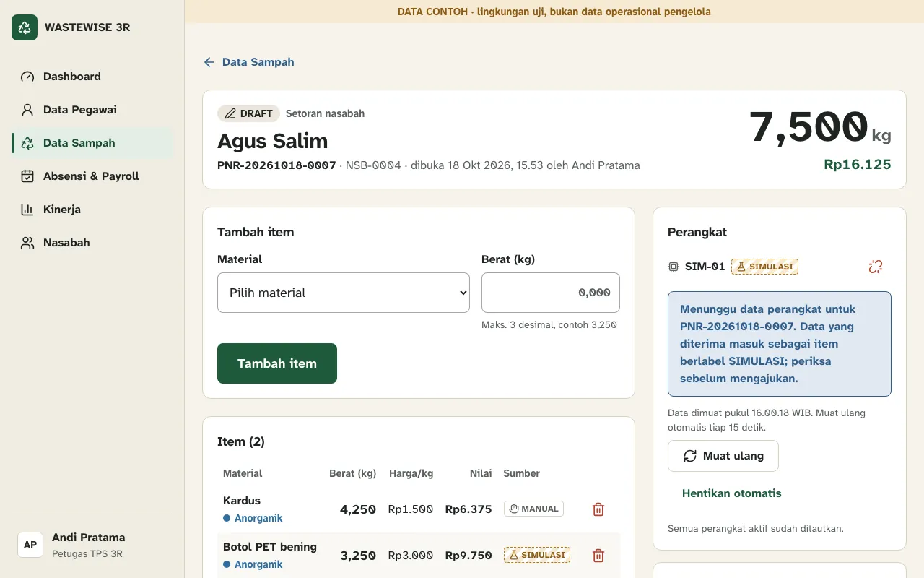Click SIMULASI badge next to SIM-01
This screenshot has width=924, height=578.
coord(764,267)
